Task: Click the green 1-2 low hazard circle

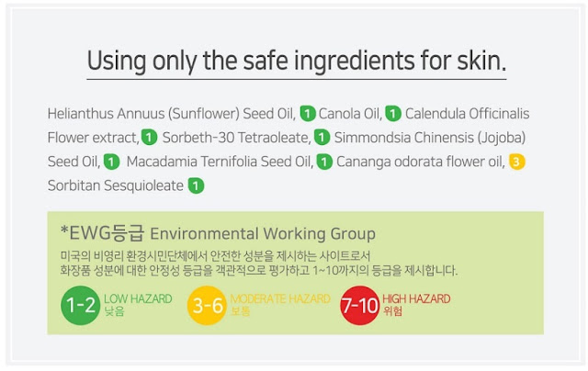Action: coord(80,306)
